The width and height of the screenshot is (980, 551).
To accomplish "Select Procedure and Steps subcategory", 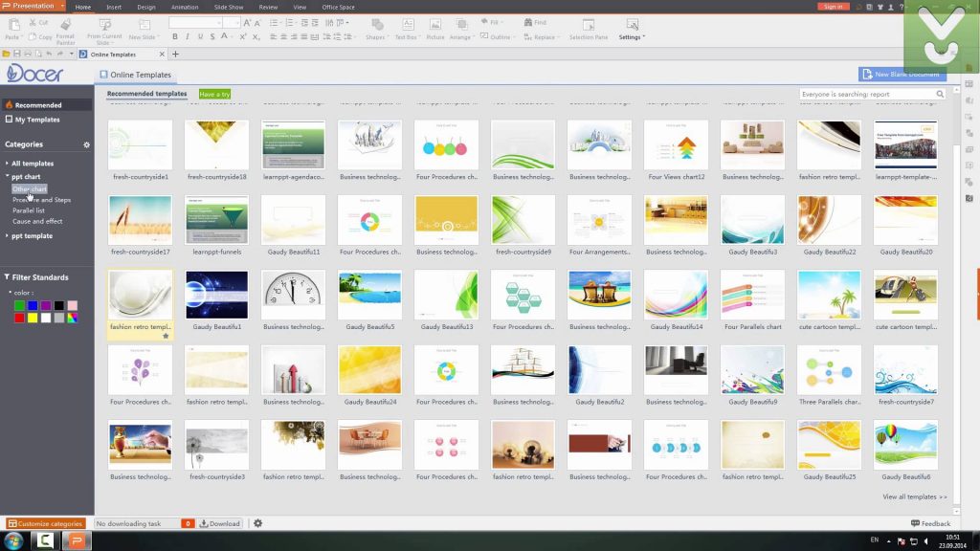I will 41,200.
